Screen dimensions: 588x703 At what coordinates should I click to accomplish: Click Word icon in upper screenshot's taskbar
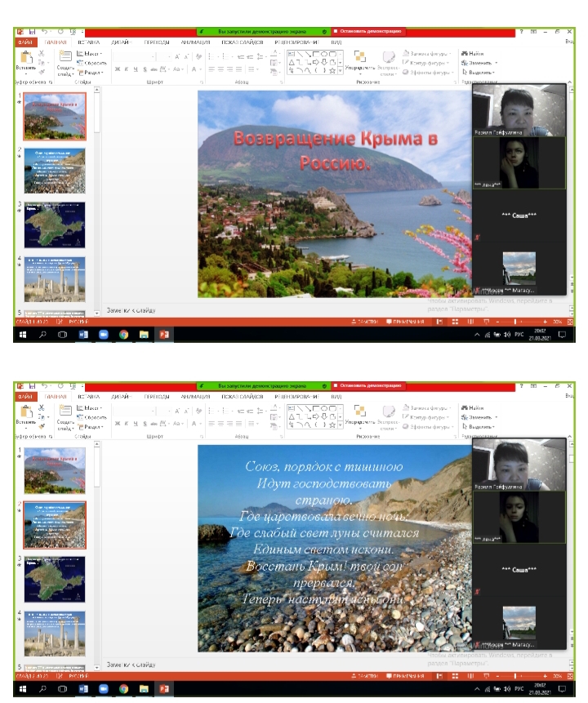82,335
